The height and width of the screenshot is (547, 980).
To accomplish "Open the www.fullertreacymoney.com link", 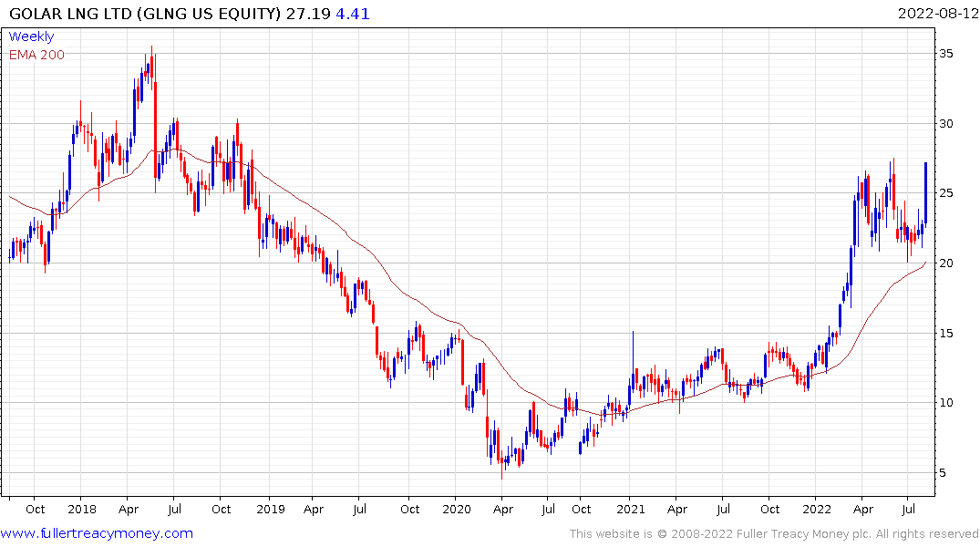I will tap(97, 533).
